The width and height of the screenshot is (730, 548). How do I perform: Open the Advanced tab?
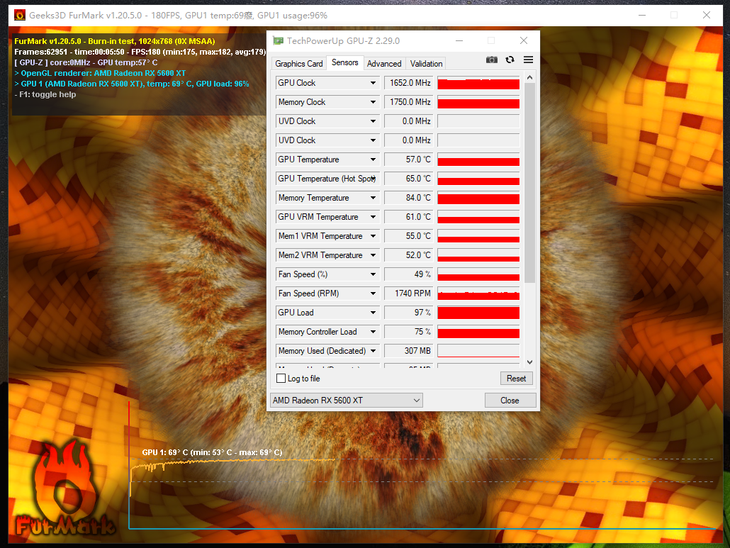pos(384,63)
